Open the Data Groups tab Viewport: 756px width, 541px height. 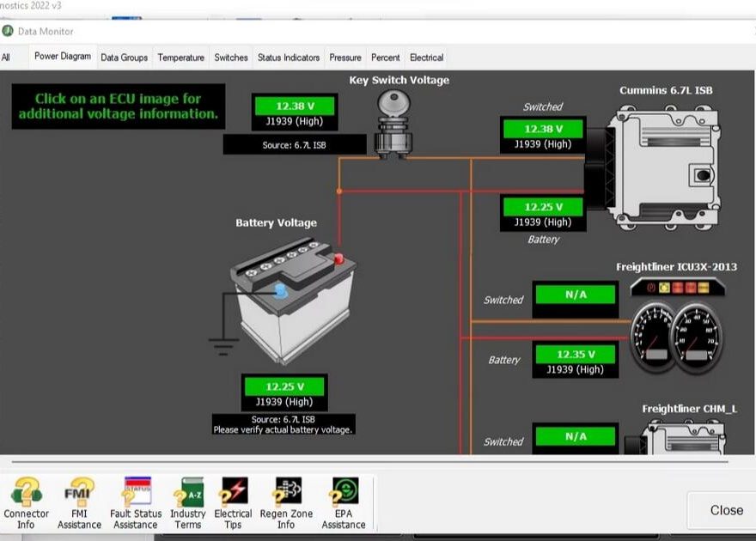(123, 58)
